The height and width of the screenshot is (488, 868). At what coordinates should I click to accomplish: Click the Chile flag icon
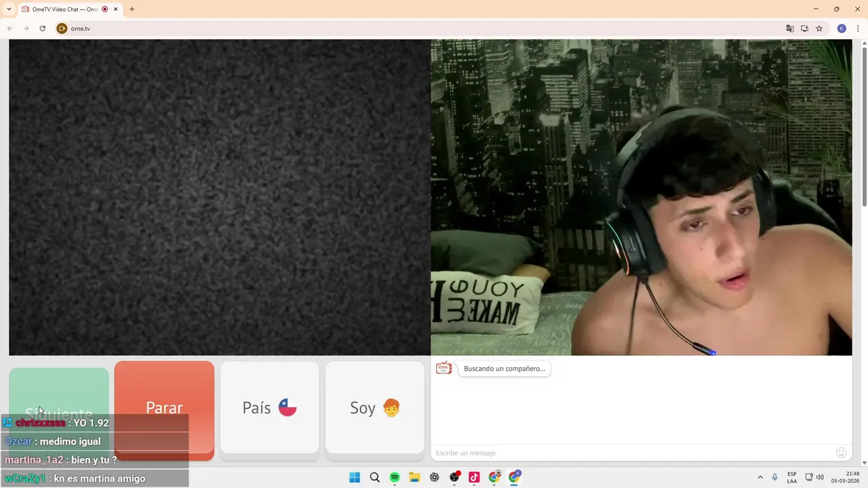(x=288, y=407)
